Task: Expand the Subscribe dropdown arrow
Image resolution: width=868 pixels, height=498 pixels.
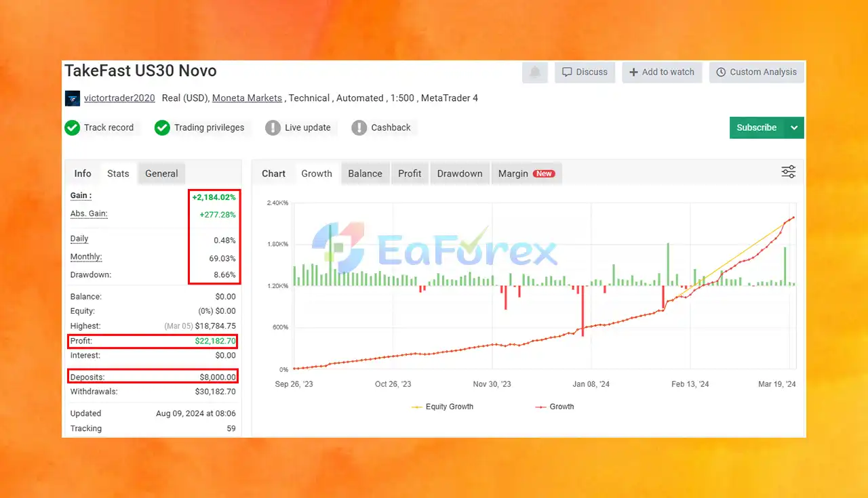Action: point(794,127)
